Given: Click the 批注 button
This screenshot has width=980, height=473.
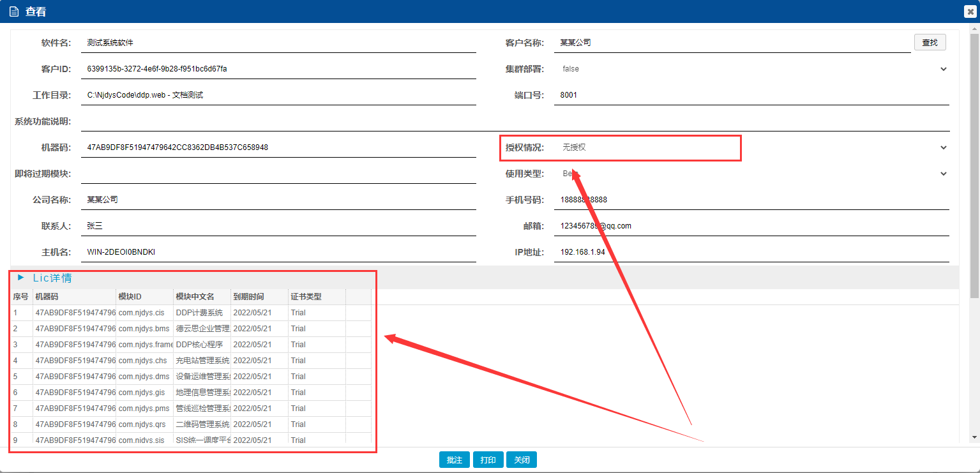Looking at the screenshot, I should coord(454,460).
